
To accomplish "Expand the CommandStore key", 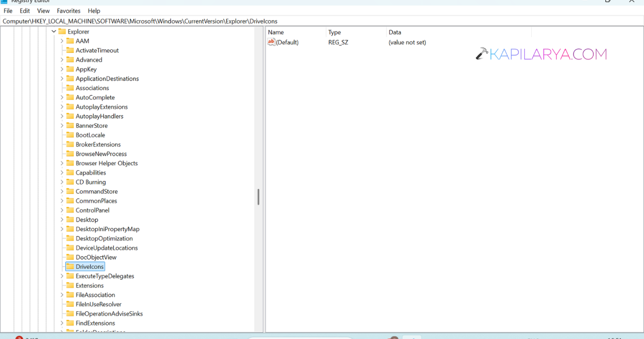I will (x=62, y=191).
